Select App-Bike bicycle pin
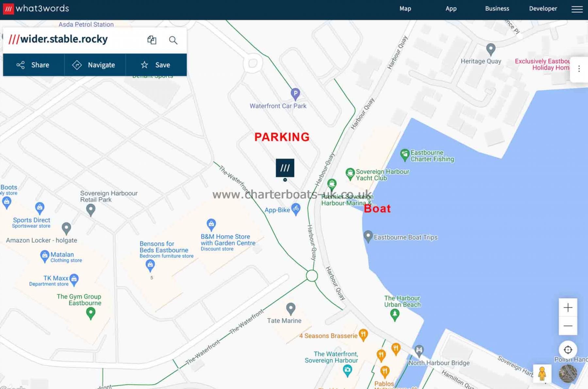588x389 pixels. [x=296, y=209]
